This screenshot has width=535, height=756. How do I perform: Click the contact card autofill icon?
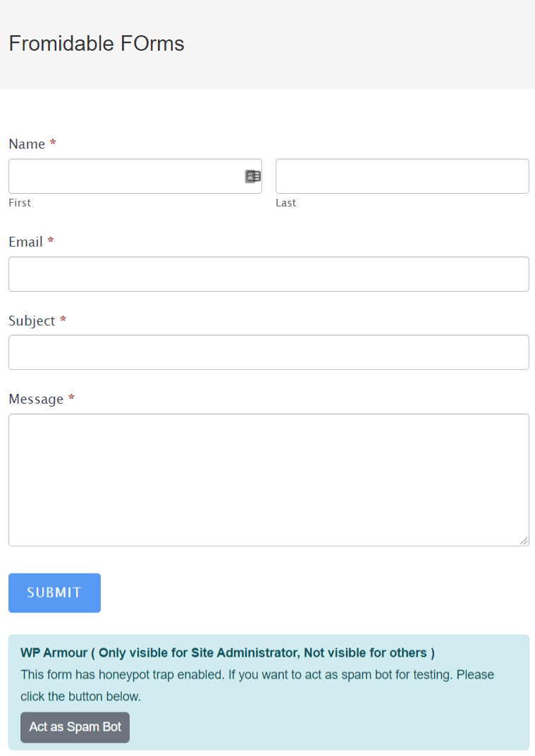click(x=253, y=176)
